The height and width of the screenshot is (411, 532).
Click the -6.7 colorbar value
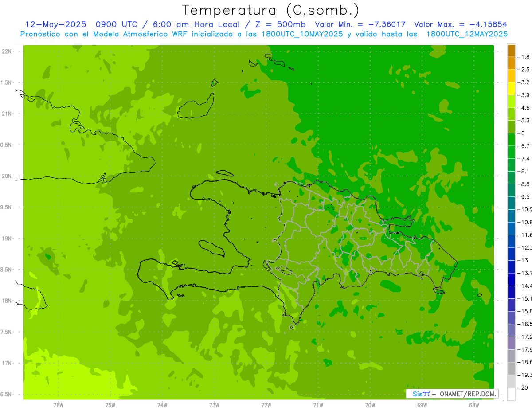coord(524,146)
